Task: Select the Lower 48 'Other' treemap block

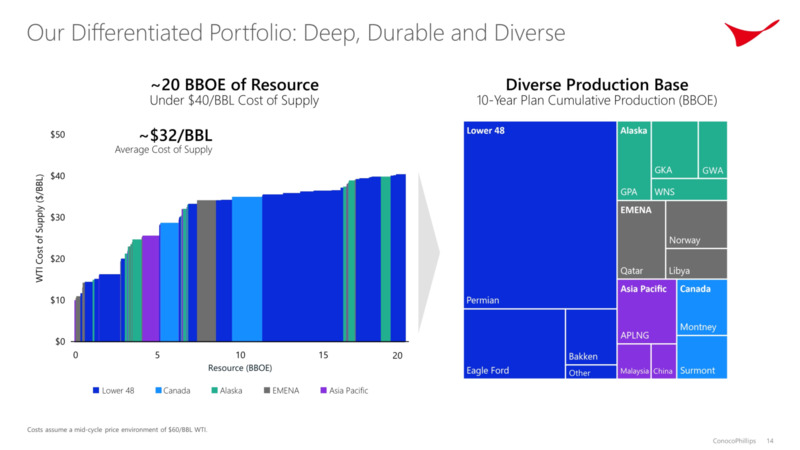Action: coord(591,372)
